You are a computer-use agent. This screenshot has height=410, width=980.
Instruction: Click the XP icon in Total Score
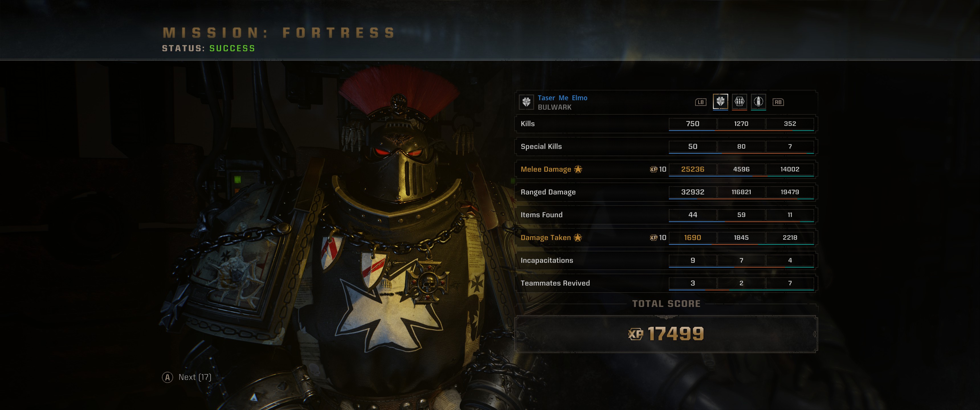(635, 334)
